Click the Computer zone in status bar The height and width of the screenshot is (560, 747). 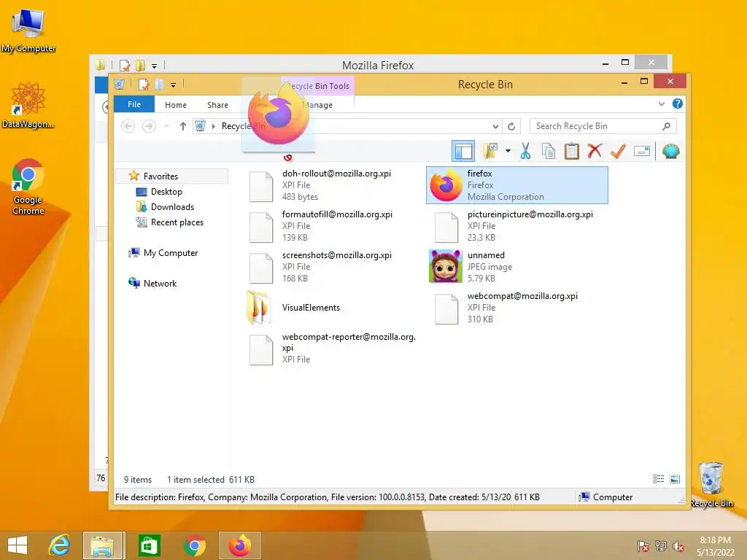pyautogui.click(x=606, y=497)
